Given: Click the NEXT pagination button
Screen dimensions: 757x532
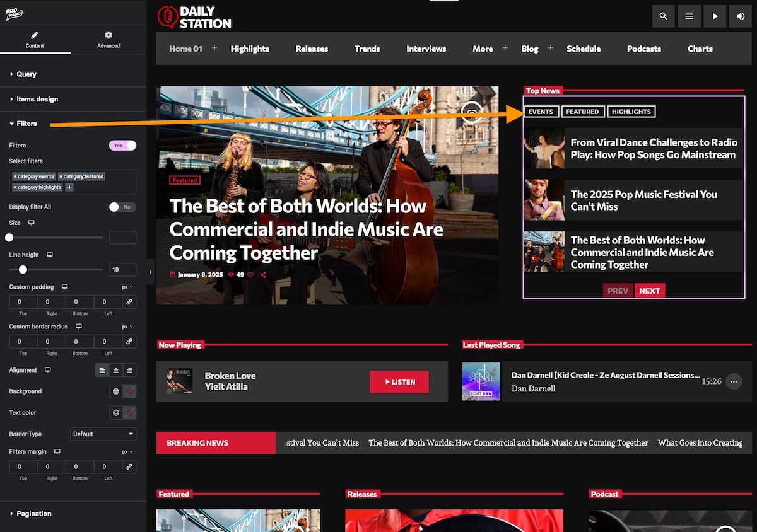Looking at the screenshot, I should [x=649, y=291].
